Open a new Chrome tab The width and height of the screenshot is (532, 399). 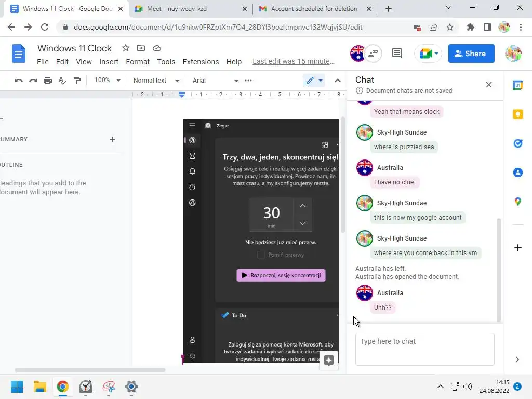coord(389,9)
